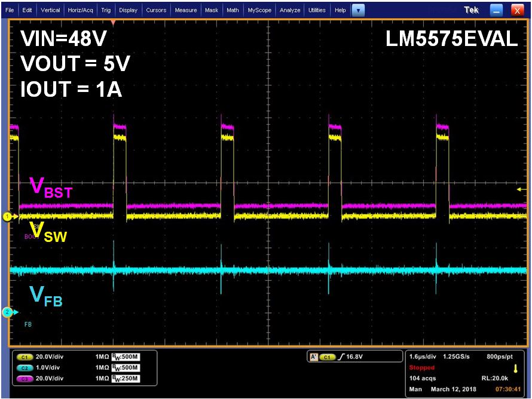Click the March 12, 2018 date readout
Image resolution: width=532 pixels, height=399 pixels.
click(453, 389)
